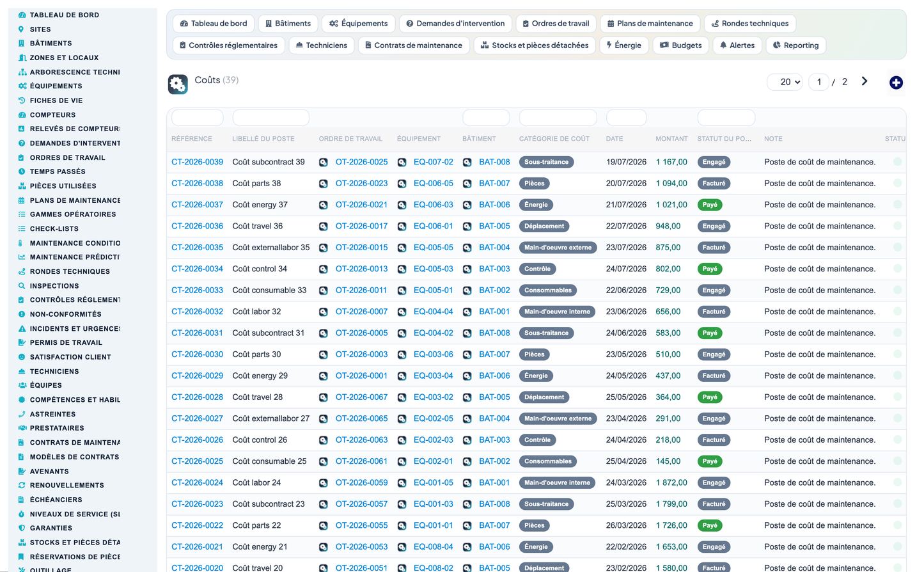Screen dimensions: 924x572
Task: Open cost record CT-2026-0030
Action: click(197, 354)
